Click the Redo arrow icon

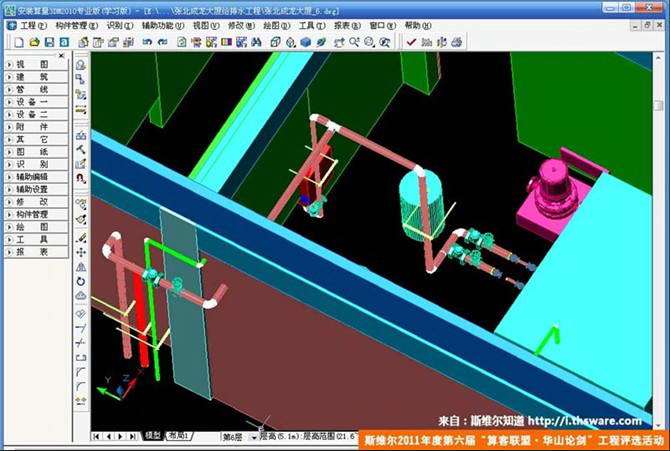point(162,42)
